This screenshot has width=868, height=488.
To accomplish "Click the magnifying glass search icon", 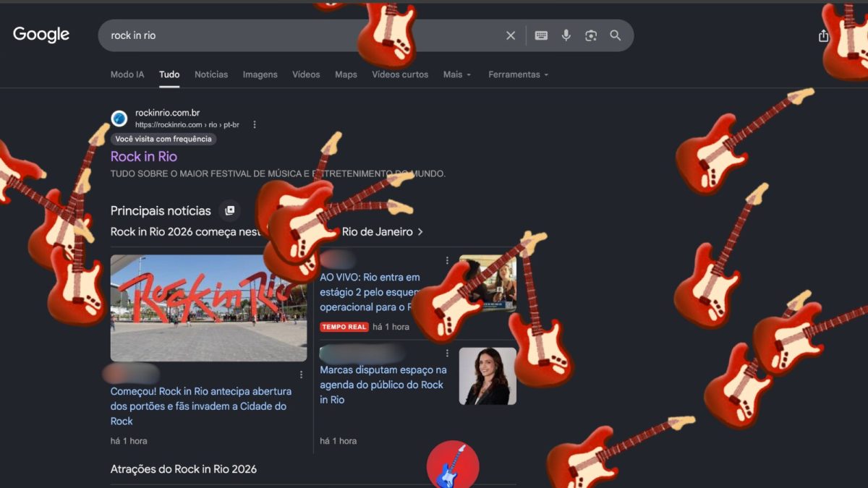I will click(x=616, y=35).
